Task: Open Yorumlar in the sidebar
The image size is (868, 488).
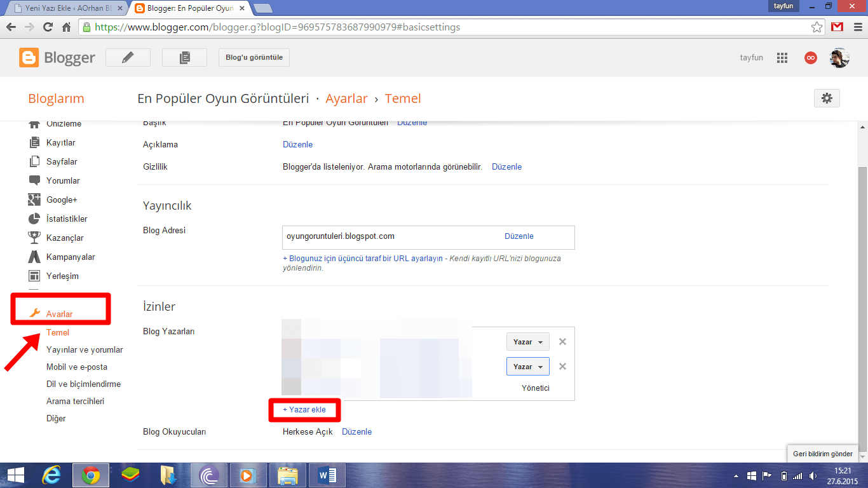Action: point(63,181)
